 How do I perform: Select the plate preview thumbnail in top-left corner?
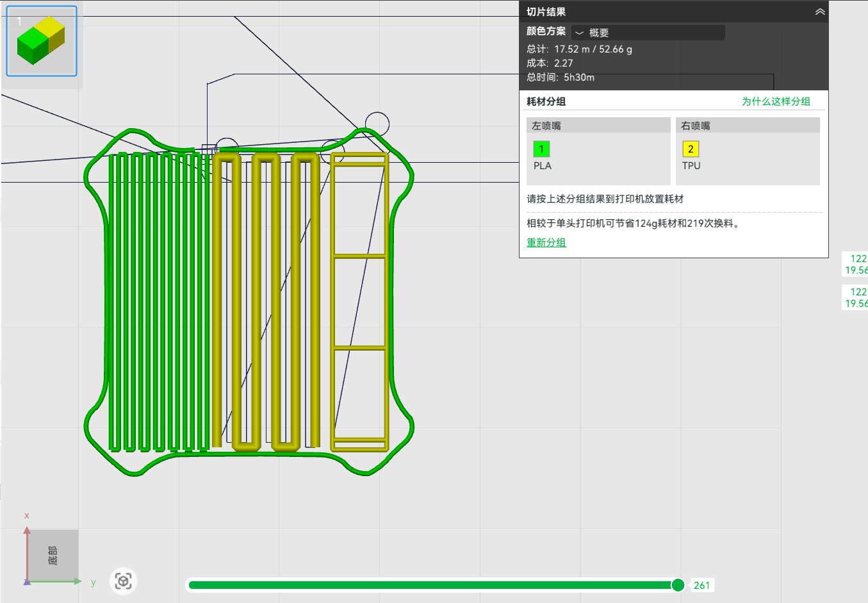tap(41, 40)
